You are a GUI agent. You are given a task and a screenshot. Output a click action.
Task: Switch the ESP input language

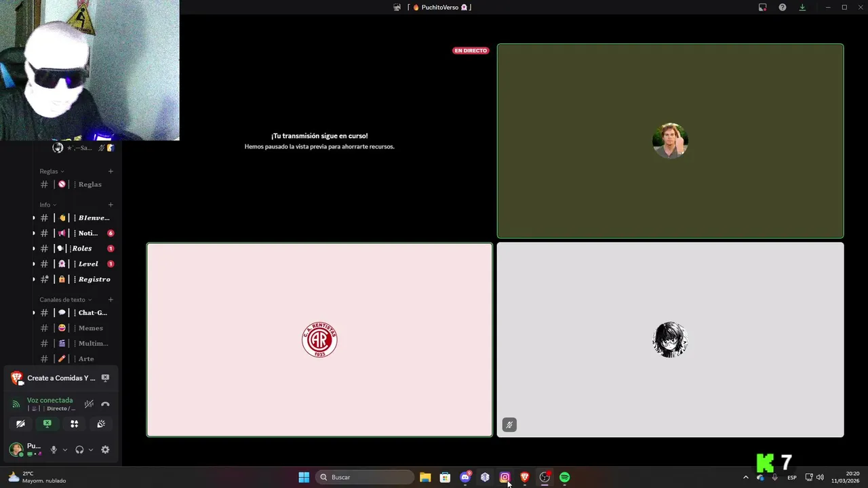click(792, 477)
